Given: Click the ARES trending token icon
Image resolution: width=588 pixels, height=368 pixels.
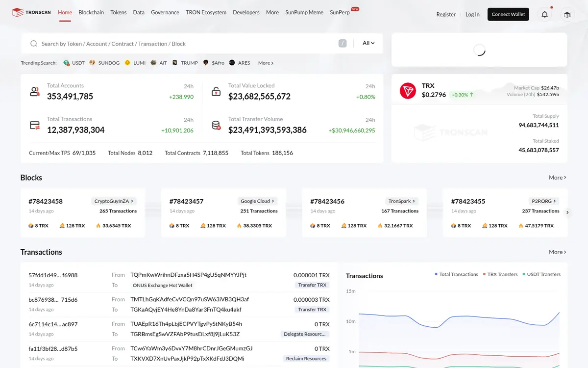Looking at the screenshot, I should tap(232, 63).
